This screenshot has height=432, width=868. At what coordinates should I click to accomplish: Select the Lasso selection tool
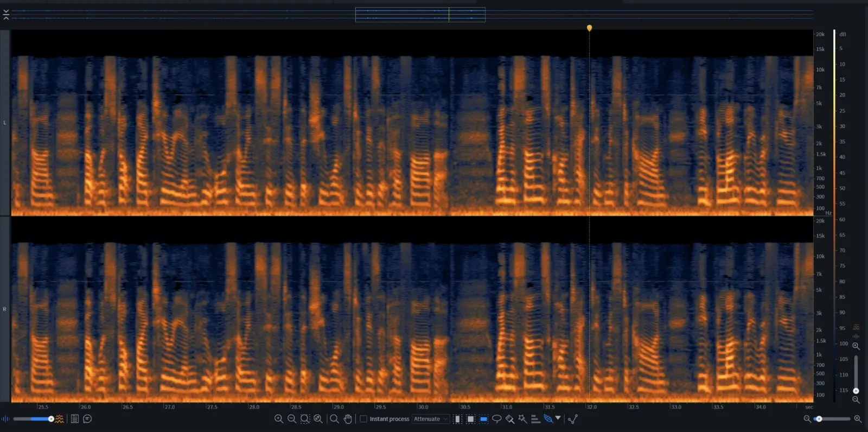[x=496, y=419]
